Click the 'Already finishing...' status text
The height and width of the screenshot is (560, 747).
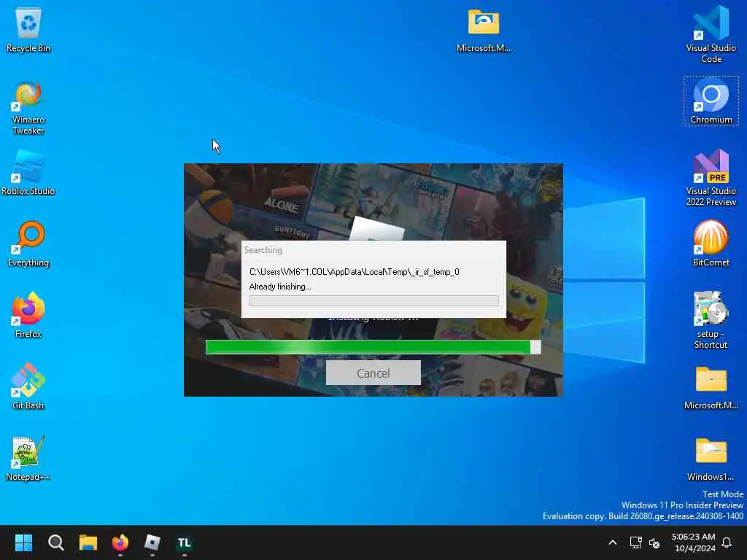click(280, 287)
